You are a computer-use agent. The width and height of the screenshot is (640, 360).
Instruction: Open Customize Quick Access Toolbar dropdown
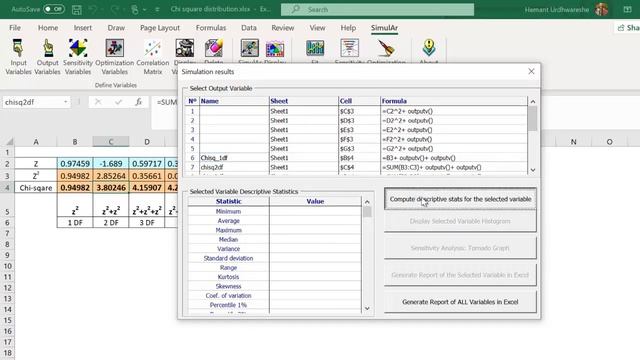(x=157, y=9)
